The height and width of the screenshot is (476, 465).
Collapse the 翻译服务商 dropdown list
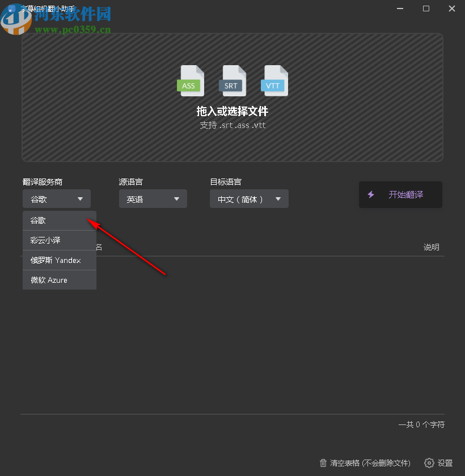click(x=56, y=198)
